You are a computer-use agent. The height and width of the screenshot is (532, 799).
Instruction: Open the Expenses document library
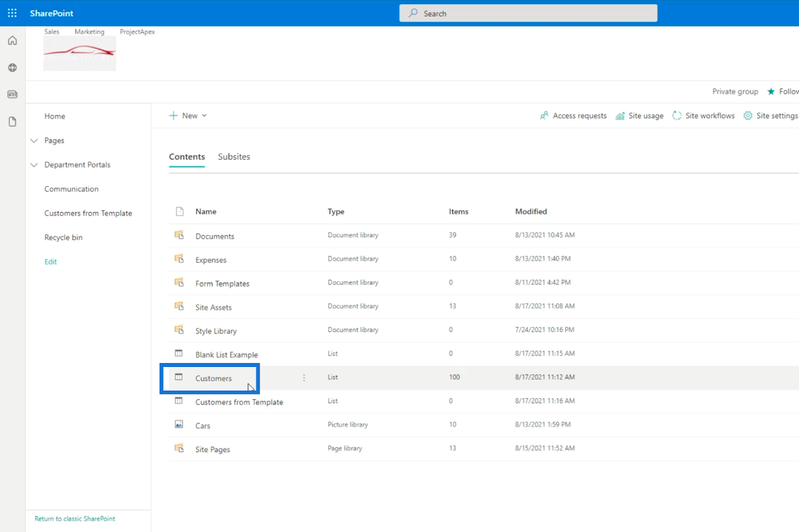coord(211,260)
